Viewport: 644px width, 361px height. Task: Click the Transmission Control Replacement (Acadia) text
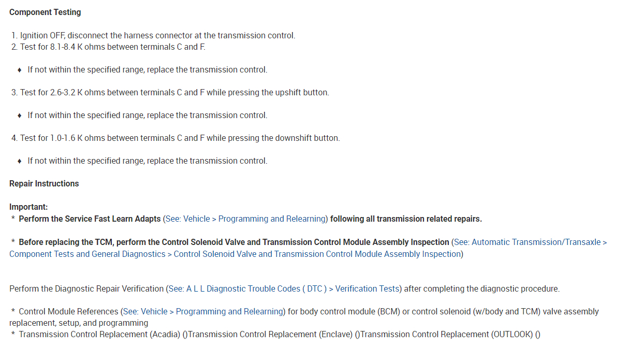99,335
